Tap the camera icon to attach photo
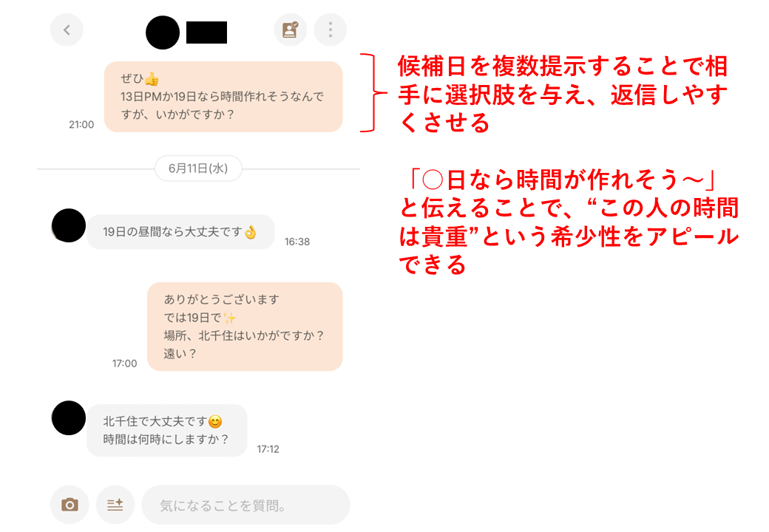Image resolution: width=769 pixels, height=532 pixels. point(70,505)
